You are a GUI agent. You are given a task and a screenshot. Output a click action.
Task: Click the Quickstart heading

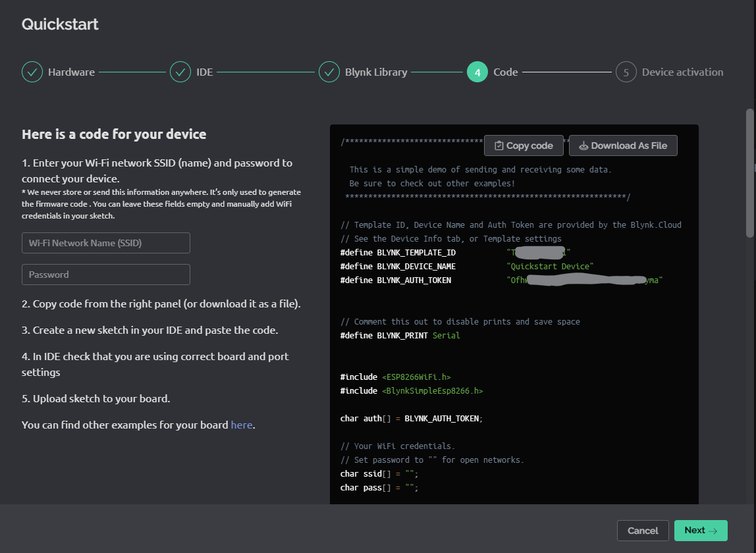60,24
